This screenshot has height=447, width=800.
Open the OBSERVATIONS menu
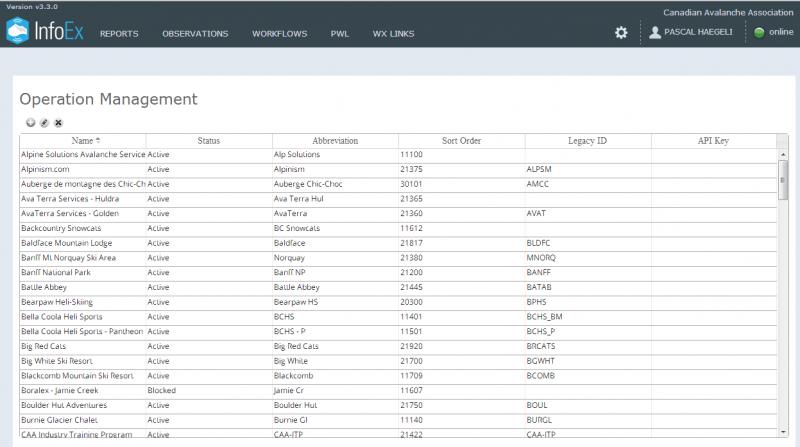(x=195, y=34)
